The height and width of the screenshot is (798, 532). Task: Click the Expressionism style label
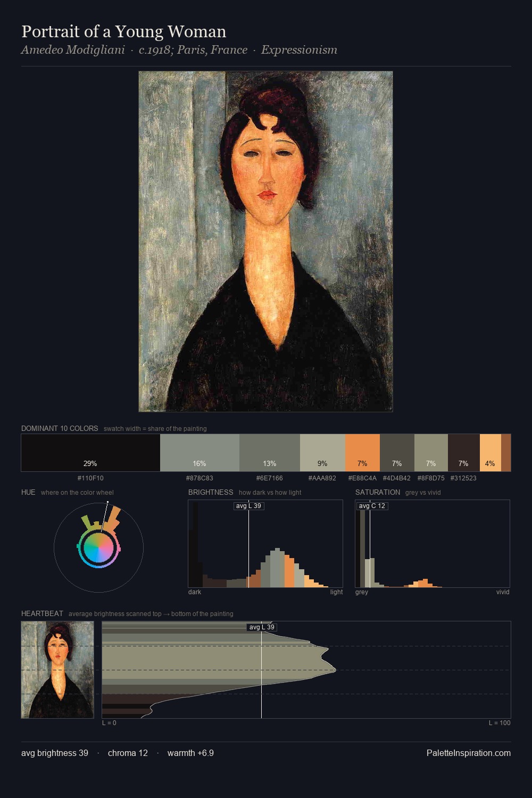pyautogui.click(x=299, y=50)
